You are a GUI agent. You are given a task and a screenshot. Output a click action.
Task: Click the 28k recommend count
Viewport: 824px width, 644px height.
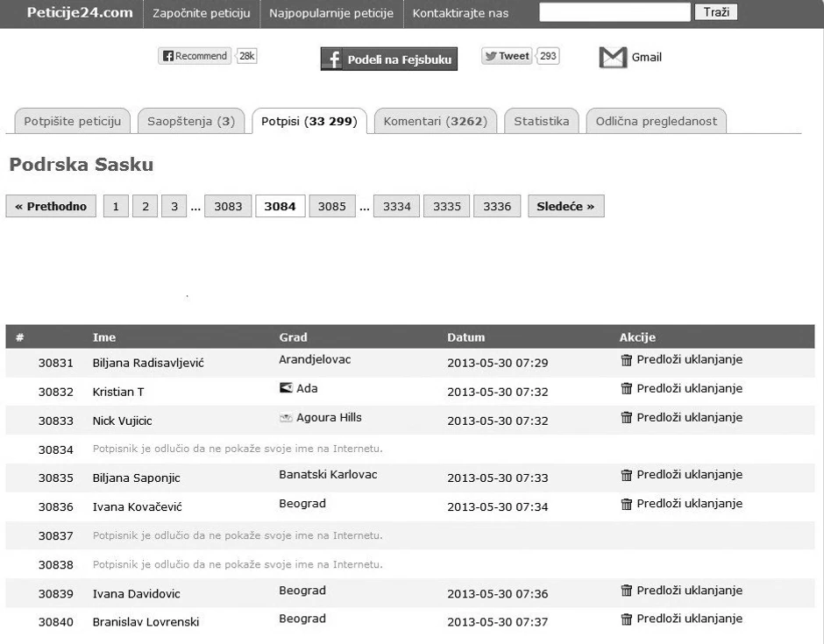click(x=246, y=56)
